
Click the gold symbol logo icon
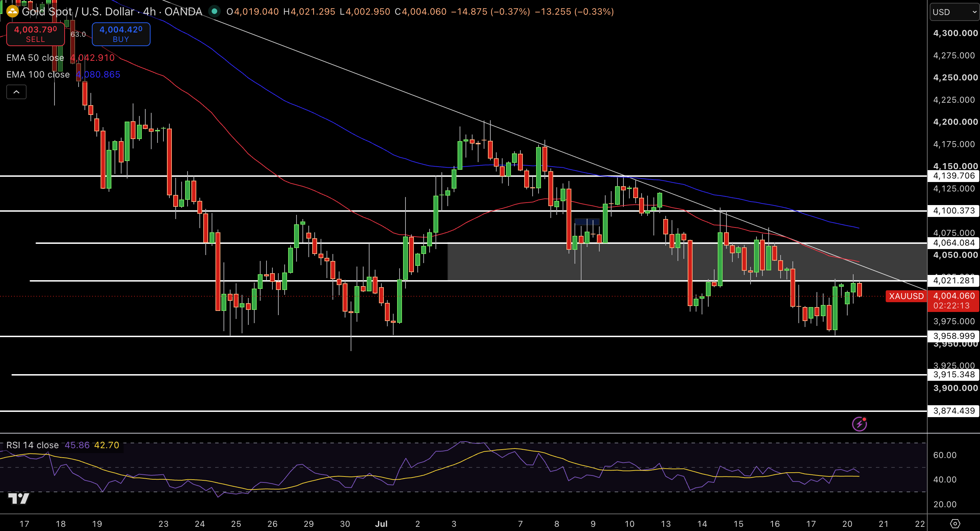[x=13, y=12]
